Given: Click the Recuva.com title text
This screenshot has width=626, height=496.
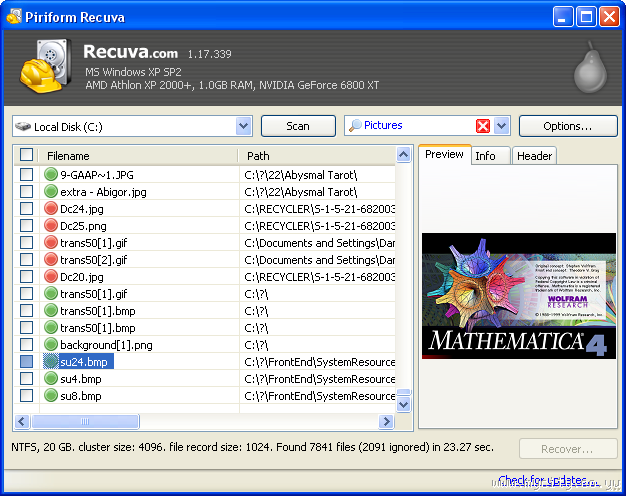Looking at the screenshot, I should click(x=131, y=52).
